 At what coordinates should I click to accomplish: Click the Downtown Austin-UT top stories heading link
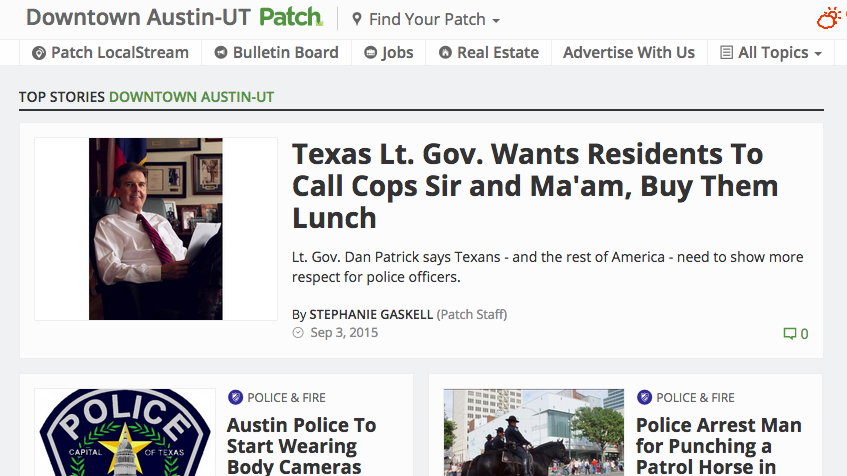[191, 97]
